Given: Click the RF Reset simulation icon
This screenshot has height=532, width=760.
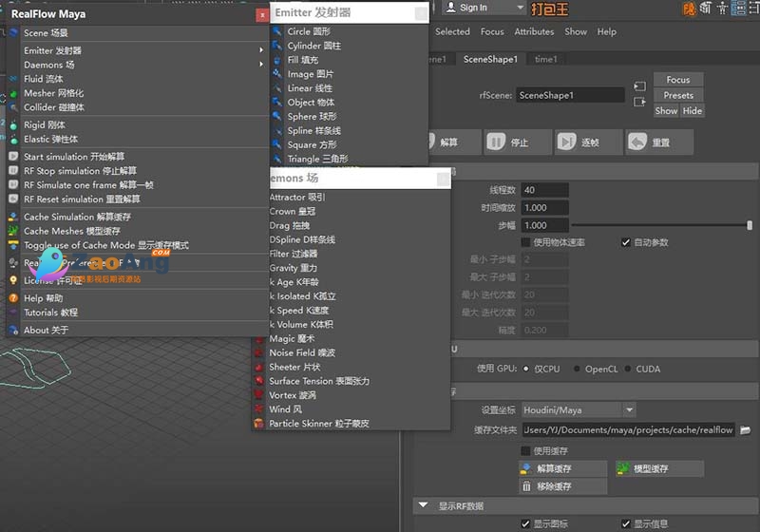Looking at the screenshot, I should tap(13, 199).
